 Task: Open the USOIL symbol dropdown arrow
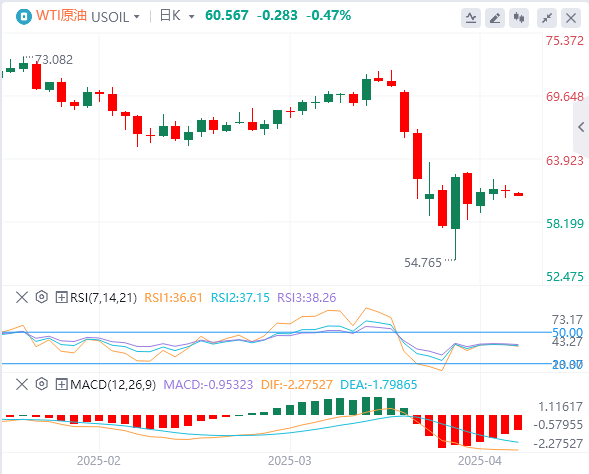(x=137, y=17)
